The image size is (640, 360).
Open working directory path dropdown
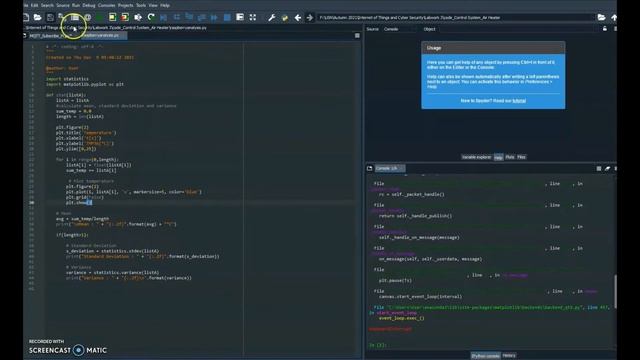click(x=455, y=18)
